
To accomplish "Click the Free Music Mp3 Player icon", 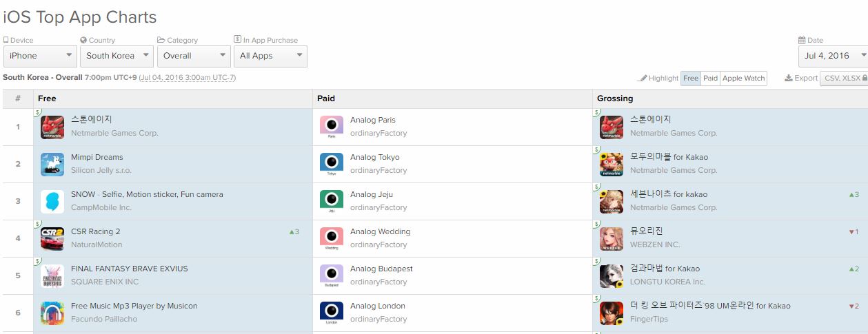I will [52, 313].
